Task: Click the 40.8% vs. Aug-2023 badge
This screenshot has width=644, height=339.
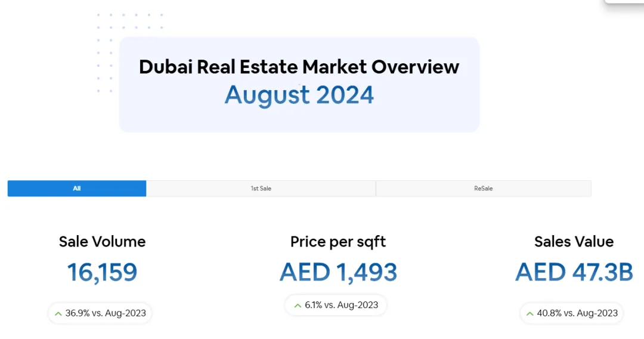Action: click(x=572, y=313)
